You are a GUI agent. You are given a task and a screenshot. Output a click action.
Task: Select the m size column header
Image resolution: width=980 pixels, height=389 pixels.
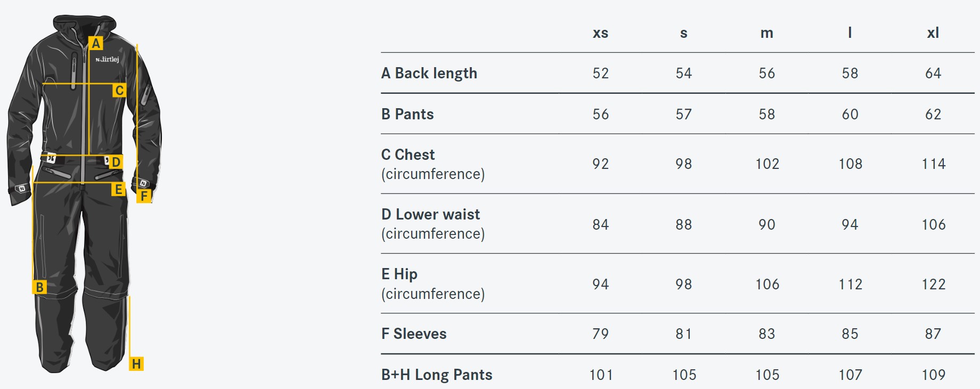coord(767,33)
